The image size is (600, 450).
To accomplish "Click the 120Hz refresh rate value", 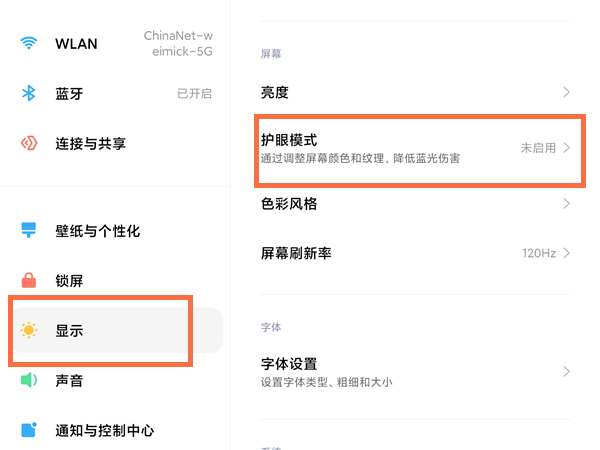I will [538, 254].
